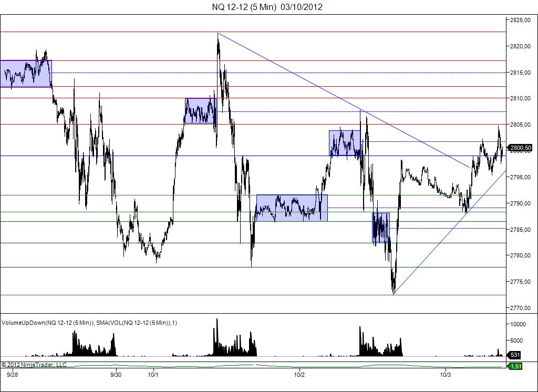Select the 2825,00 price axis label
The height and width of the screenshot is (392, 538).
[x=521, y=20]
